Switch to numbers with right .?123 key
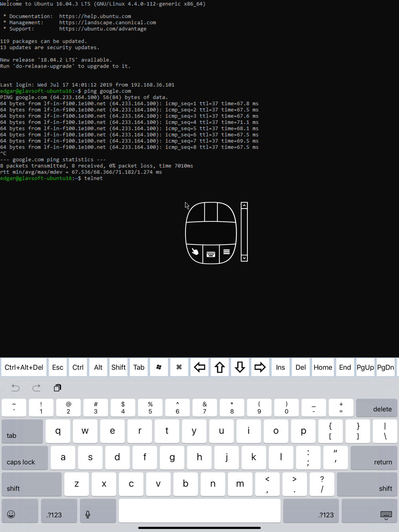 (x=311, y=511)
